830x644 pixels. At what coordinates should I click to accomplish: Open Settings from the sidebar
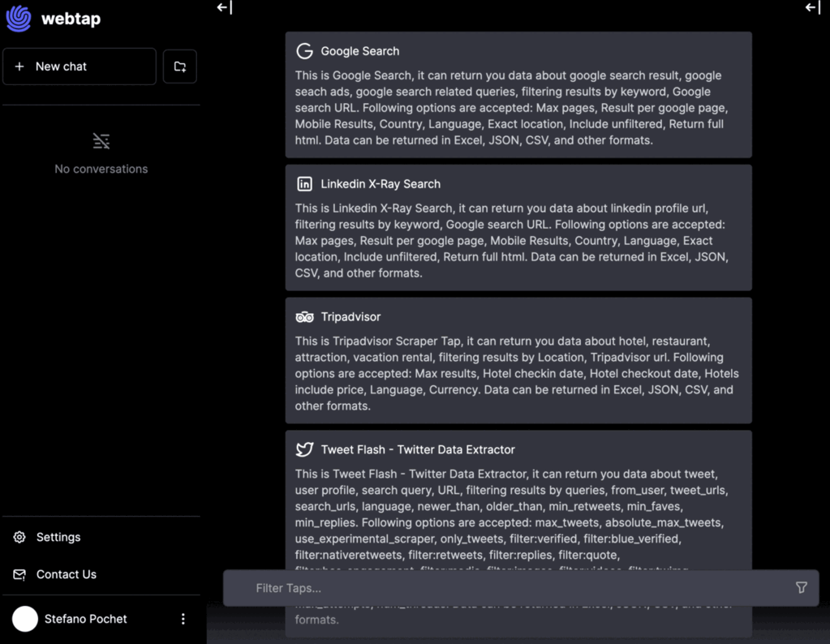click(x=58, y=537)
